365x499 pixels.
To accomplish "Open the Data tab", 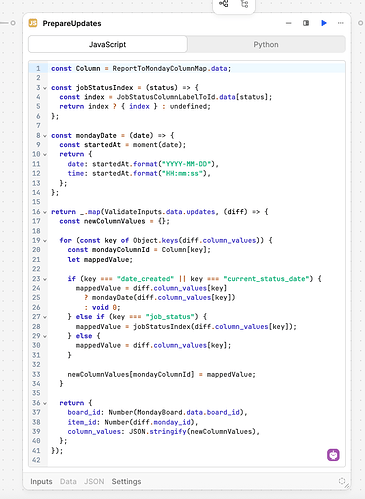I will click(x=68, y=481).
